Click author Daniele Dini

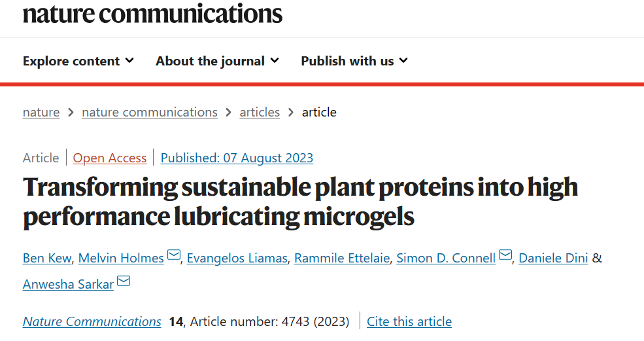pyautogui.click(x=553, y=258)
